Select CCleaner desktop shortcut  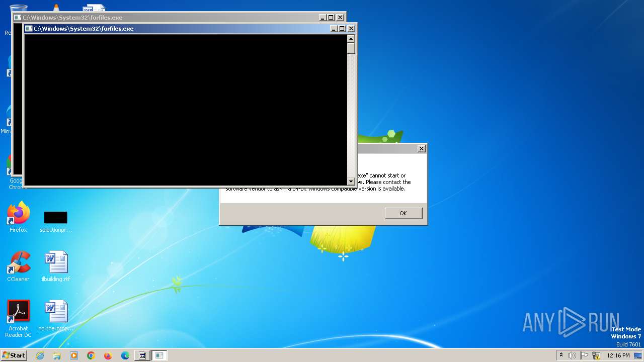[18, 266]
